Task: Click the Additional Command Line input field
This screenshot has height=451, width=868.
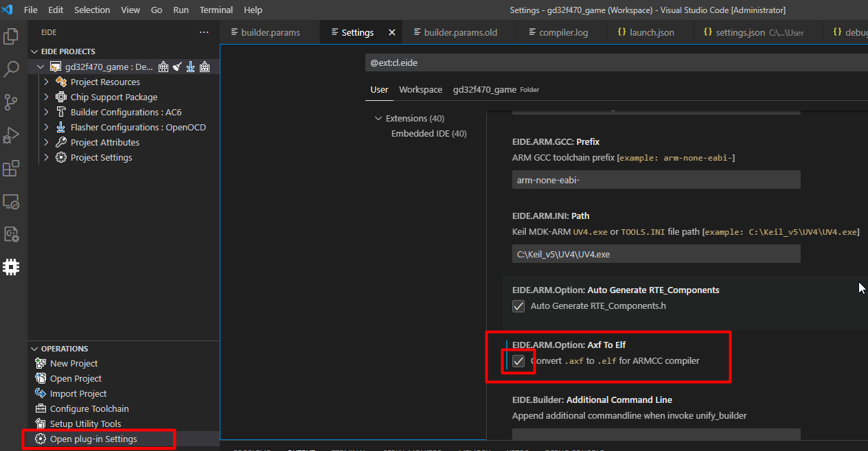Action: coord(656,435)
